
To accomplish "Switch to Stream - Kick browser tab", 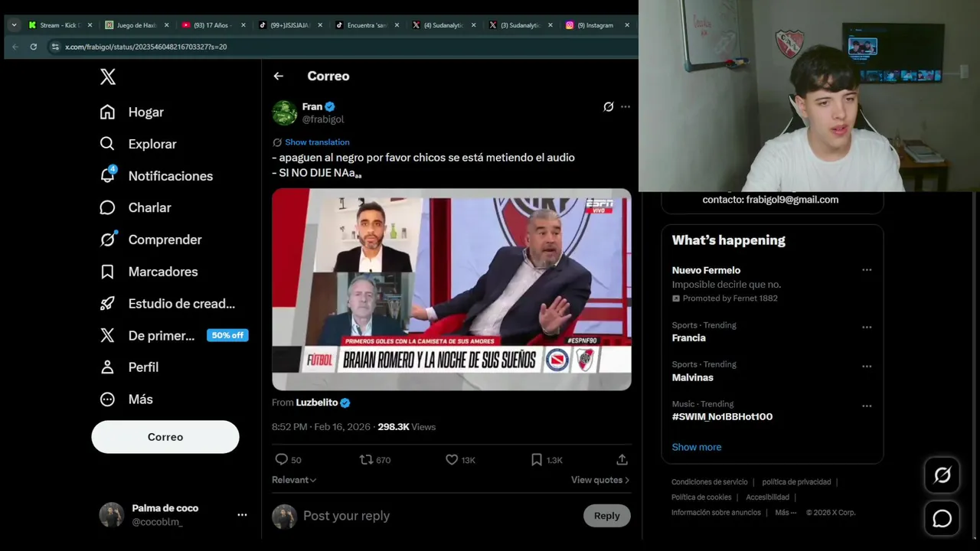I will (x=60, y=25).
